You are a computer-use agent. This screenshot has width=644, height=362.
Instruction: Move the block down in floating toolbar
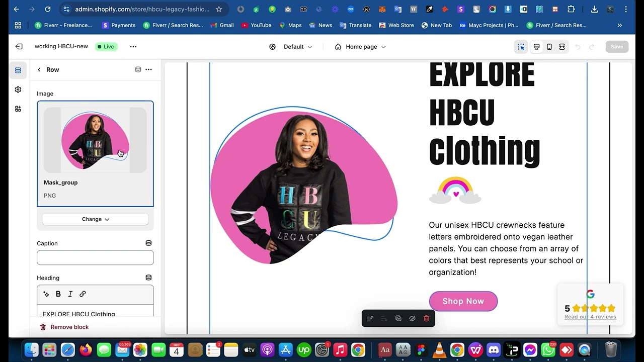pos(384,318)
